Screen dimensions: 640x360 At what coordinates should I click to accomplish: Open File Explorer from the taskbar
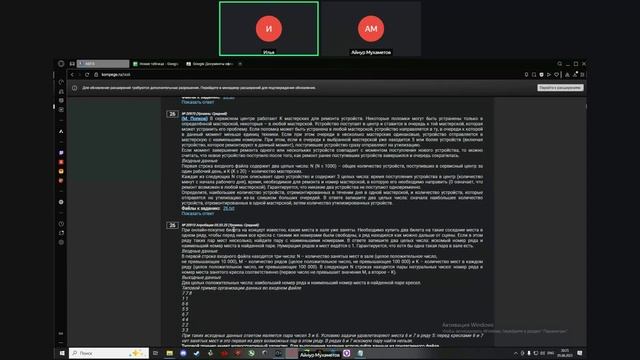169,353
